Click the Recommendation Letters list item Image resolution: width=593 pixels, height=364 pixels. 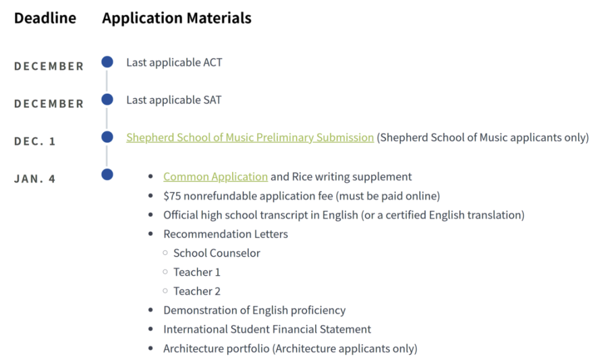[225, 234]
